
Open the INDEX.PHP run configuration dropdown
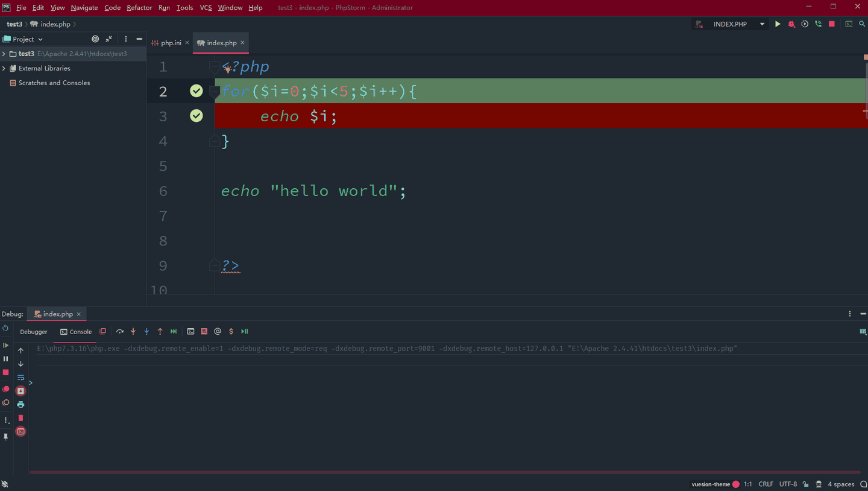tap(762, 24)
